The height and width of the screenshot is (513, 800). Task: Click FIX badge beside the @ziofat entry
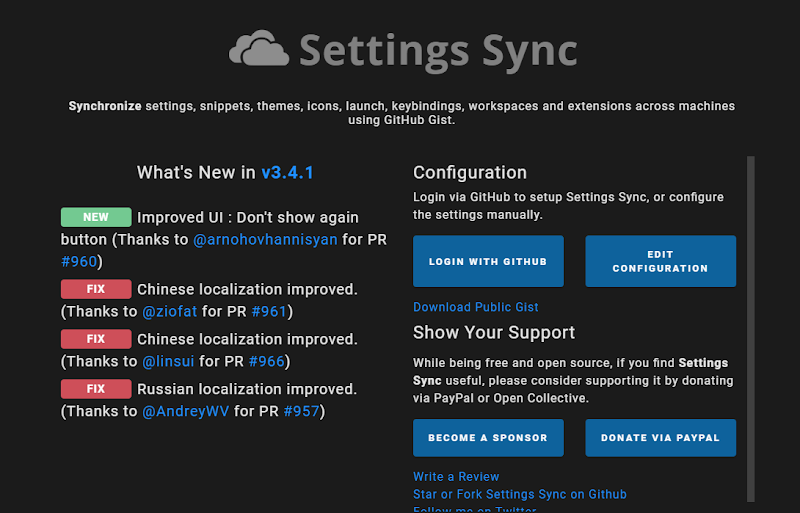tap(96, 289)
